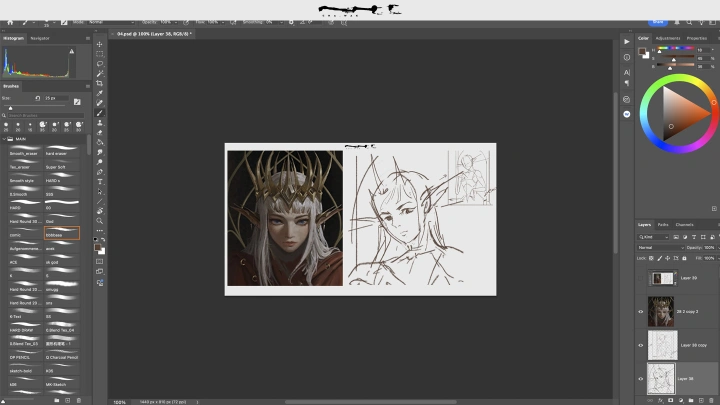Select the Smudge tool

tap(100, 152)
